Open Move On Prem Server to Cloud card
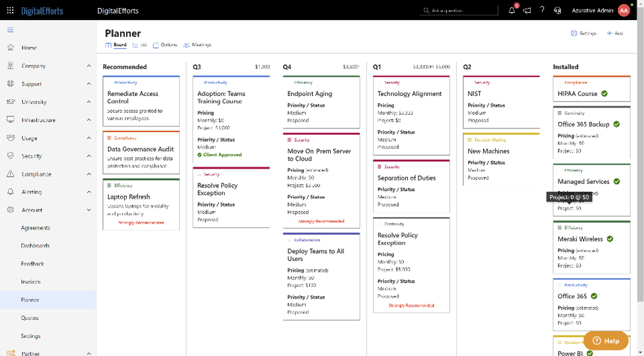The height and width of the screenshot is (356, 644). point(321,181)
